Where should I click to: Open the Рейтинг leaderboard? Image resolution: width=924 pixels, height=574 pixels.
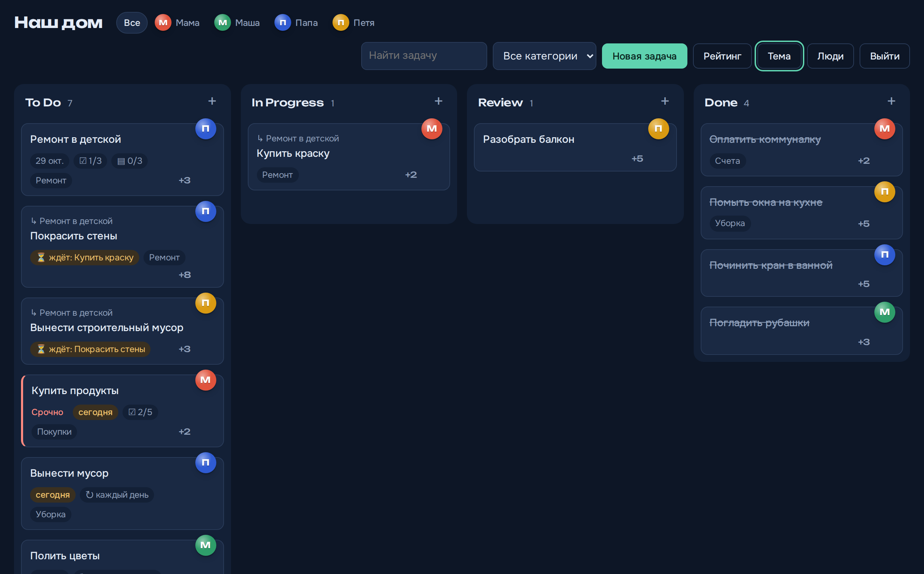[x=722, y=56]
